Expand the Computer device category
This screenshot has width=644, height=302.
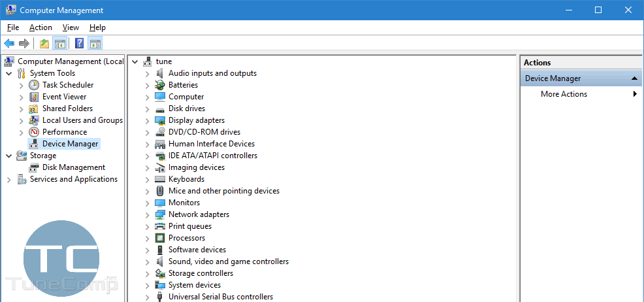(147, 97)
